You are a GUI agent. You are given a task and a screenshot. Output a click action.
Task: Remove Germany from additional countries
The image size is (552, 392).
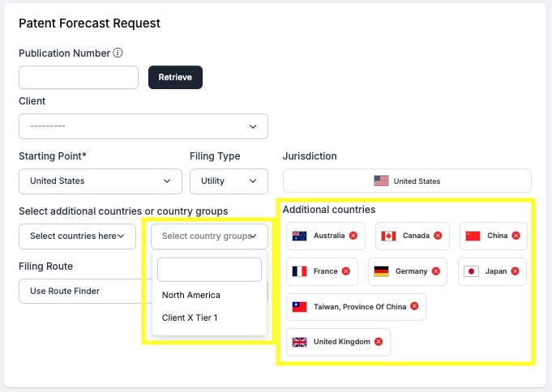point(436,271)
